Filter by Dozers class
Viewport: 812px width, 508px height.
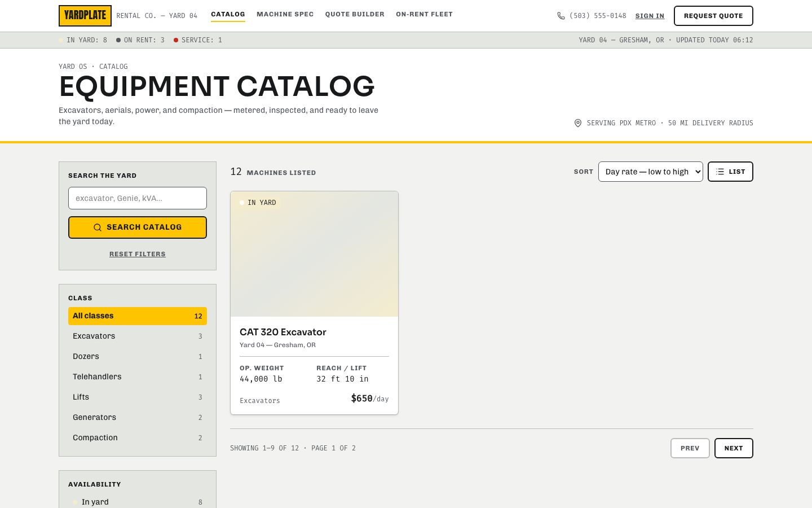pyautogui.click(x=138, y=357)
